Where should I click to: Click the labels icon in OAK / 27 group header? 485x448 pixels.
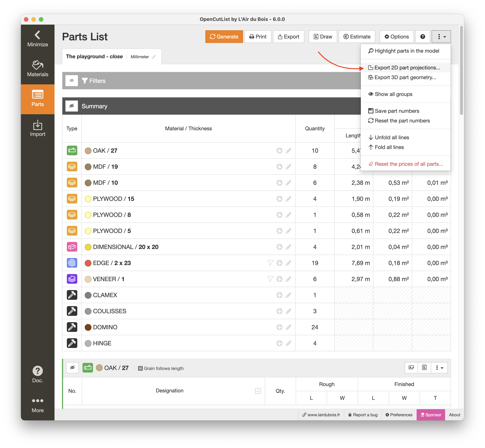click(x=411, y=368)
